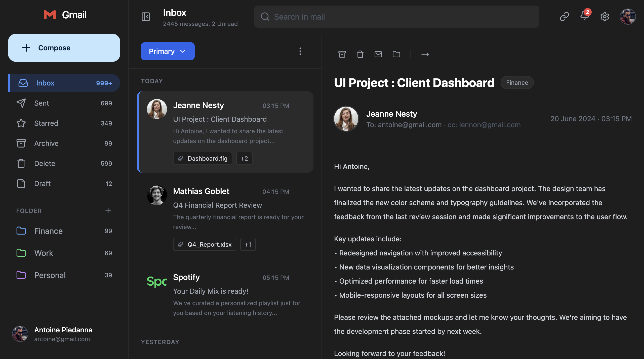Select the Finance folder in the sidebar

coord(48,231)
